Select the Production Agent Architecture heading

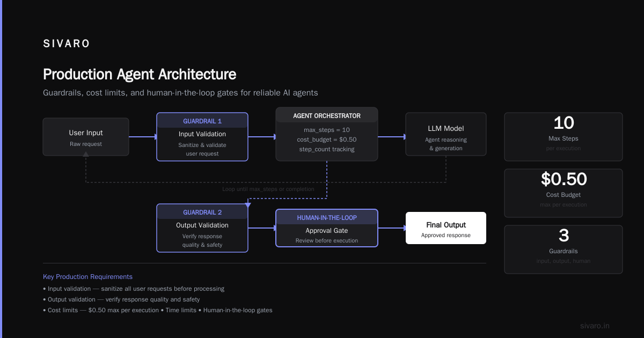pos(140,74)
